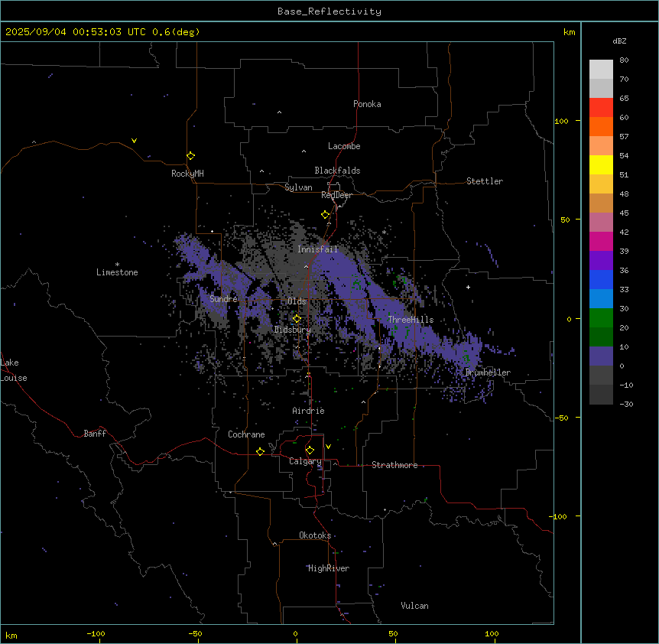Select the HighRiver label
The height and width of the screenshot is (644, 659).
point(329,568)
